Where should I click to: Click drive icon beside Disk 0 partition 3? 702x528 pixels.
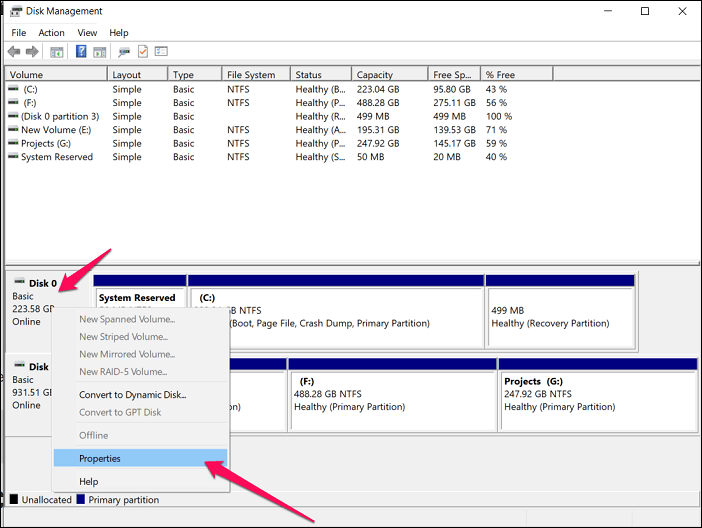(x=13, y=116)
